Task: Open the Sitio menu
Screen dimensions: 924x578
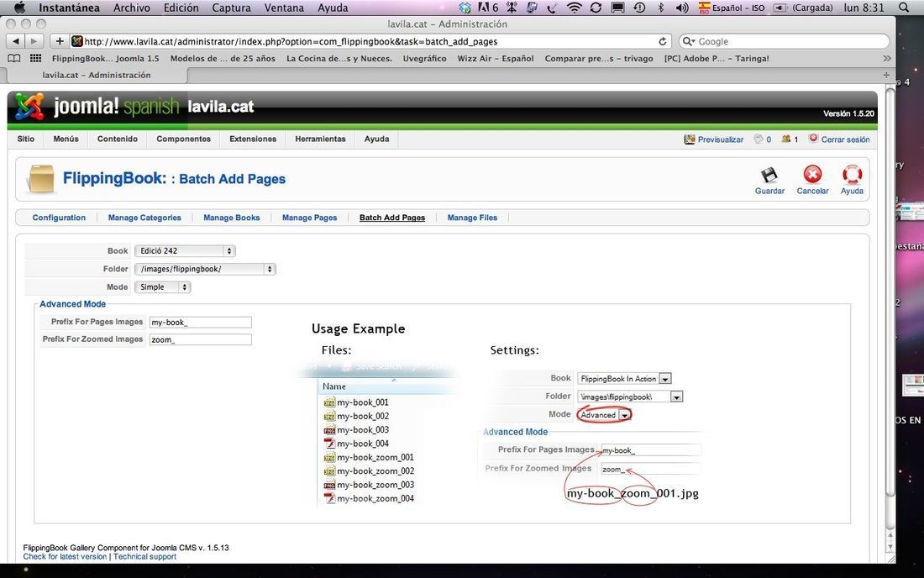Action: [26, 139]
